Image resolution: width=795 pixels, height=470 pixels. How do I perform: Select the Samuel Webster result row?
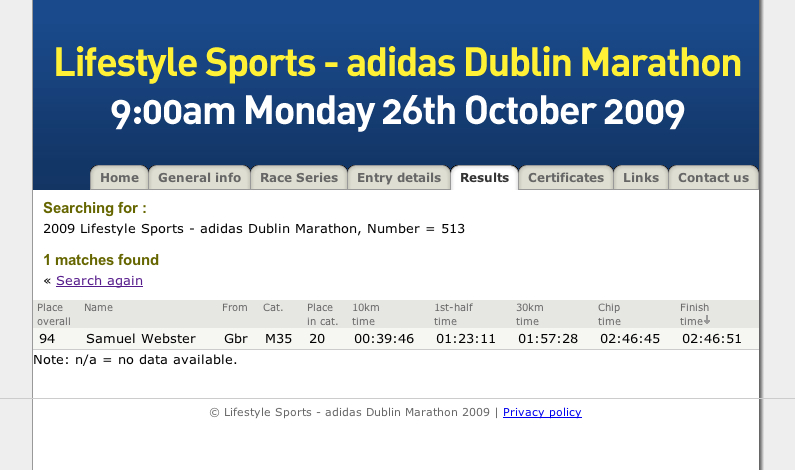click(x=396, y=339)
